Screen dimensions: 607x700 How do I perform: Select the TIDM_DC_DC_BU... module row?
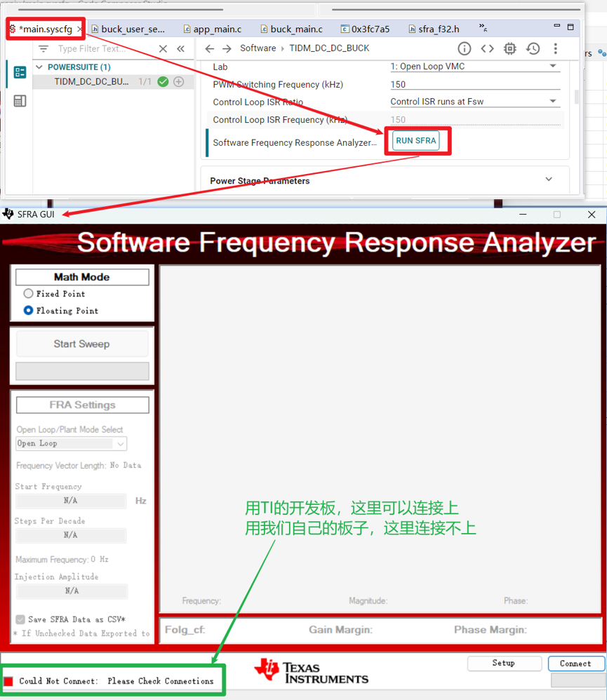tap(114, 81)
